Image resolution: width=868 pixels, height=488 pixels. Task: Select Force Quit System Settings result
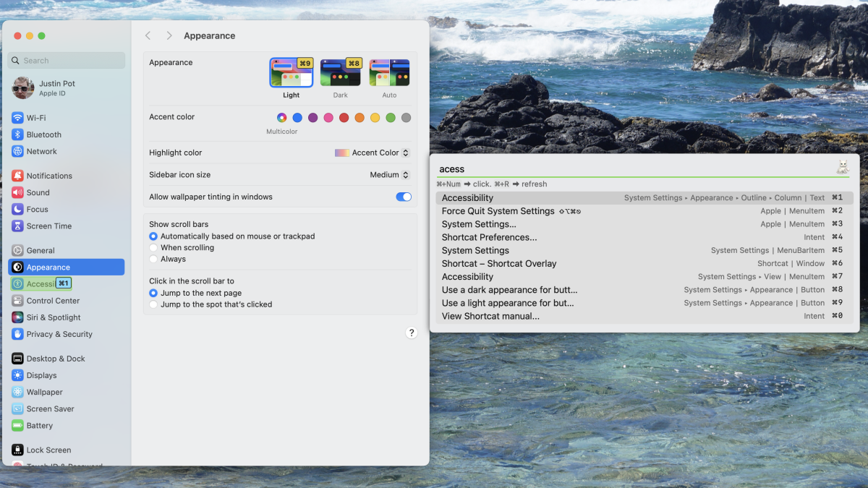644,211
